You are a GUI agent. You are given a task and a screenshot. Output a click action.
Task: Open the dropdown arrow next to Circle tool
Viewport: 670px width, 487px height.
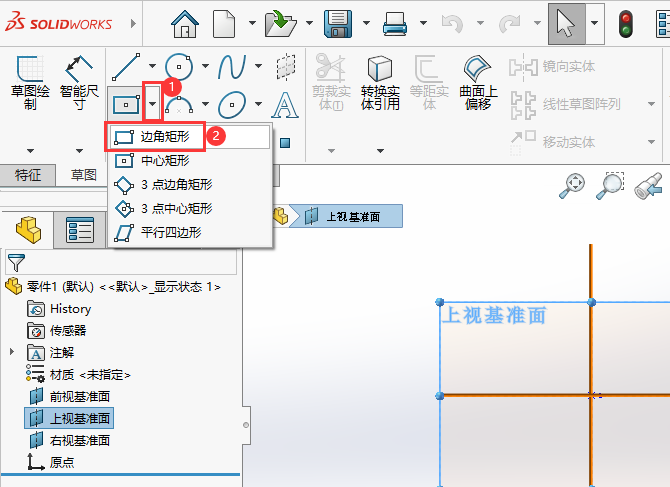206,66
